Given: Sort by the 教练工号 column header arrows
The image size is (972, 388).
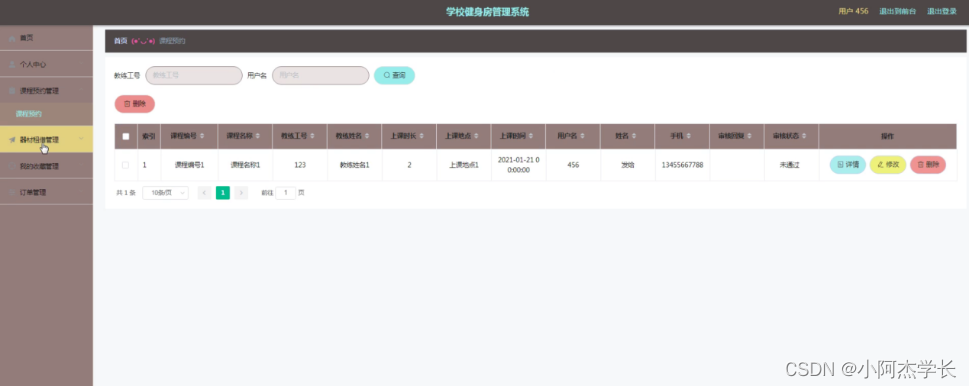Looking at the screenshot, I should pyautogui.click(x=313, y=136).
